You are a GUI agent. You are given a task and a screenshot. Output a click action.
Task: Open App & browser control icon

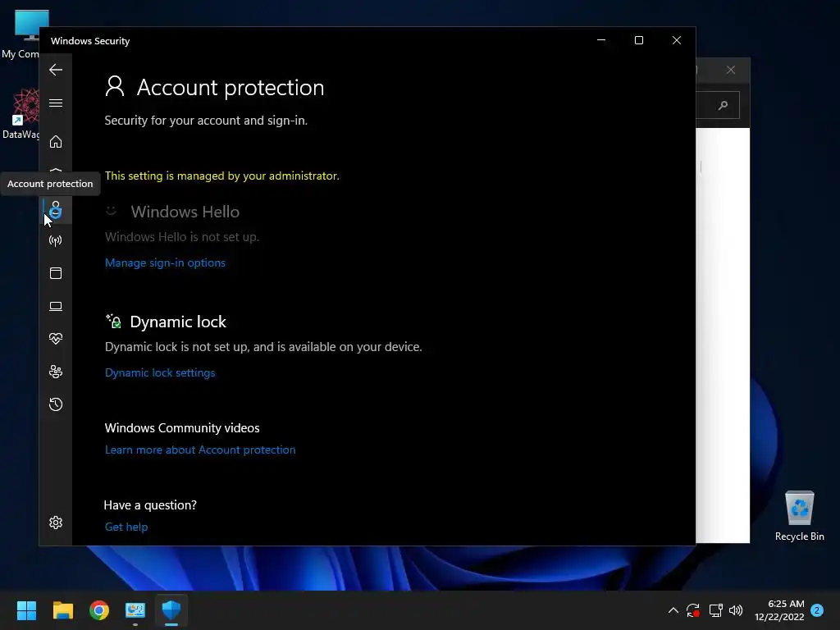click(56, 273)
